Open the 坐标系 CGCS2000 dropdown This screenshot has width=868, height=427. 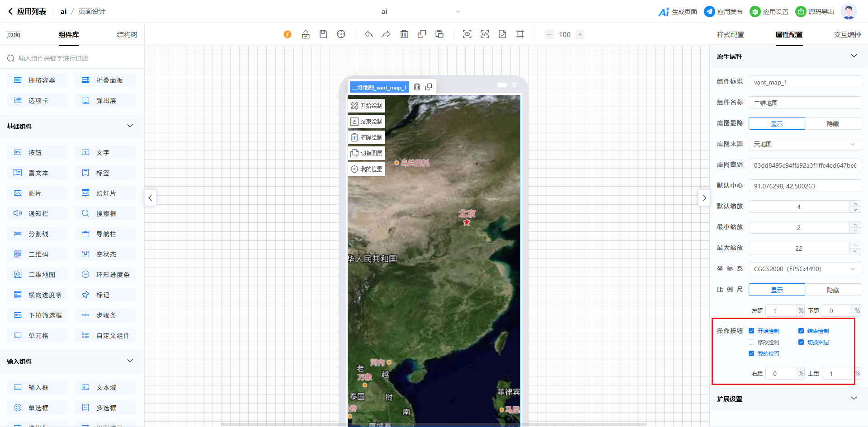coord(804,269)
